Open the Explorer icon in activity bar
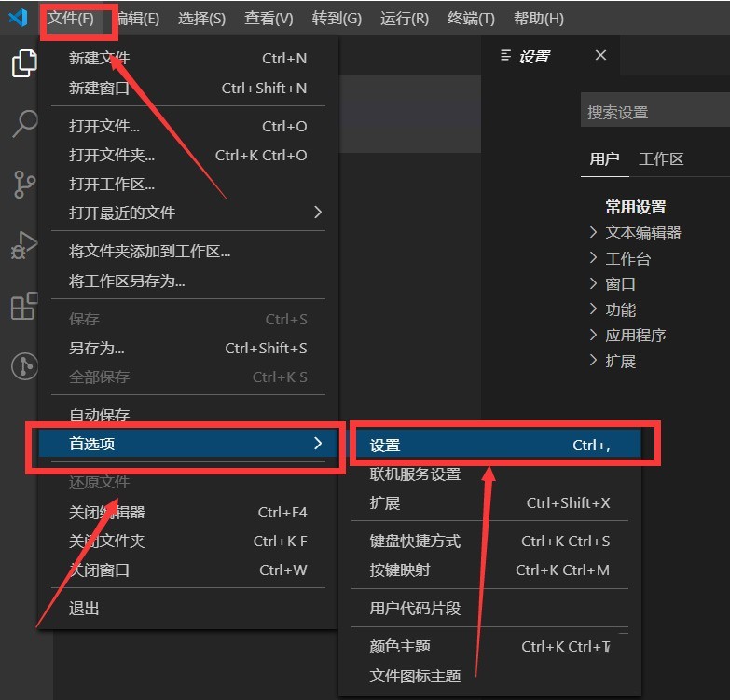The height and width of the screenshot is (700, 730). [x=24, y=63]
